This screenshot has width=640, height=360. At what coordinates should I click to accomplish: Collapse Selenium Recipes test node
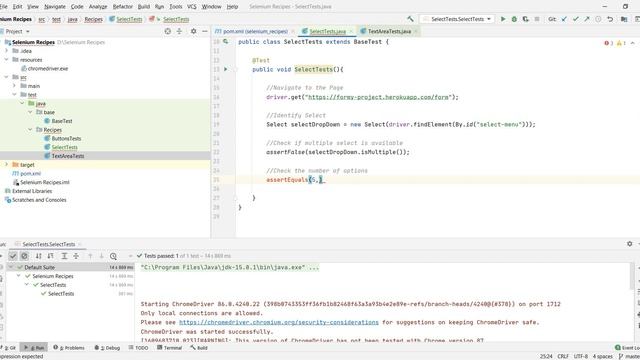tap(18, 276)
